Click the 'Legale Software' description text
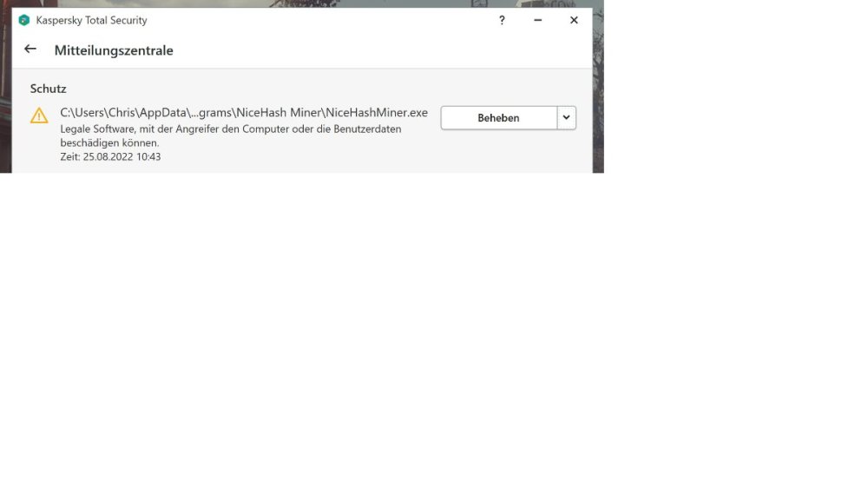Screen dimensions: 868x489 pyautogui.click(x=231, y=135)
